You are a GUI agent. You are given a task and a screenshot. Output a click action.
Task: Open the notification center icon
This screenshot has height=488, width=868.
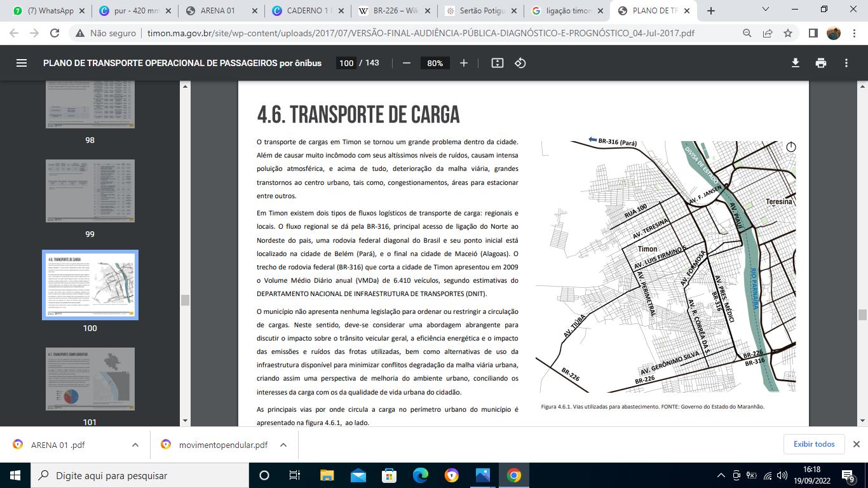848,475
